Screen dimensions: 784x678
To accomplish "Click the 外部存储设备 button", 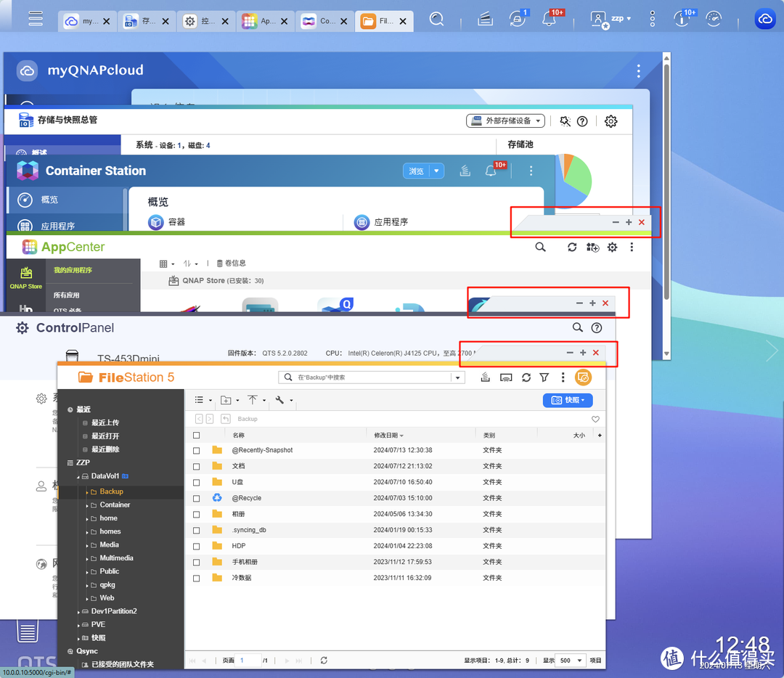I will click(x=505, y=121).
